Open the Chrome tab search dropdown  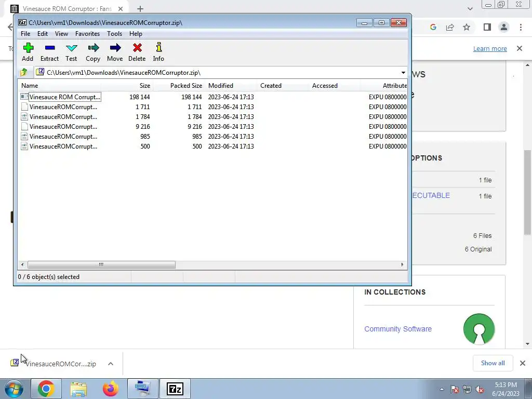470,9
